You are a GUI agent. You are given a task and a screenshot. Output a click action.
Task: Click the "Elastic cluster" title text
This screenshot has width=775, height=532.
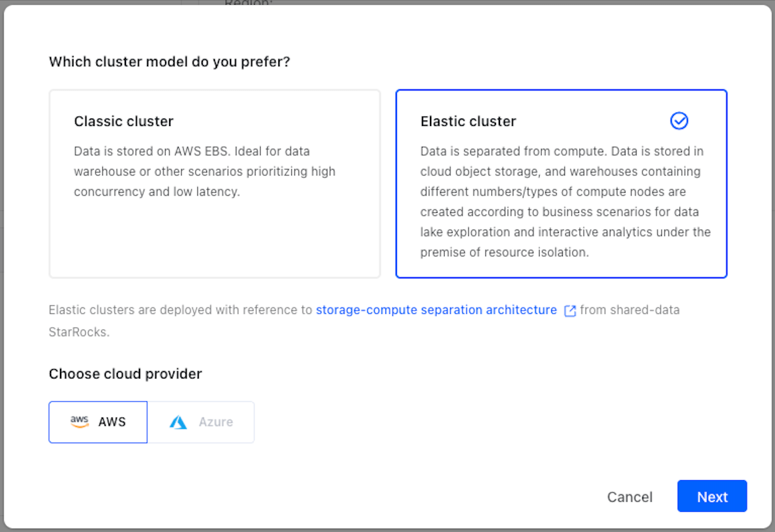pyautogui.click(x=468, y=121)
